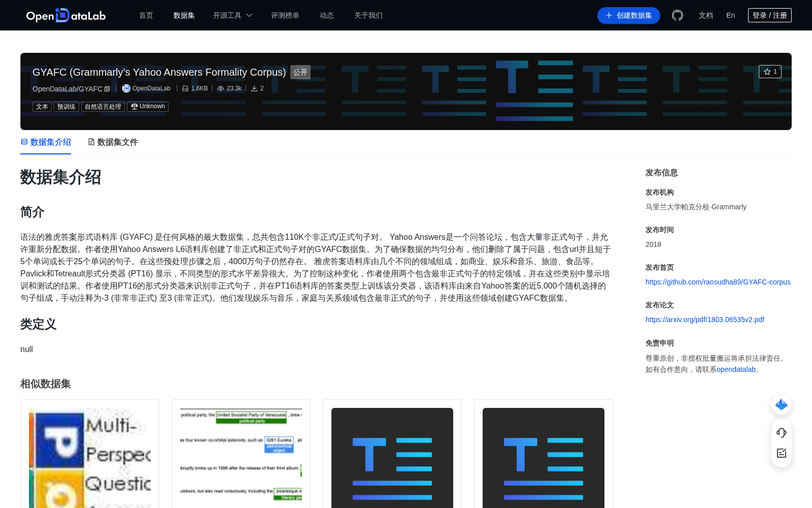812x508 pixels.
Task: Click the OpenDataLab publisher name
Action: [151, 88]
